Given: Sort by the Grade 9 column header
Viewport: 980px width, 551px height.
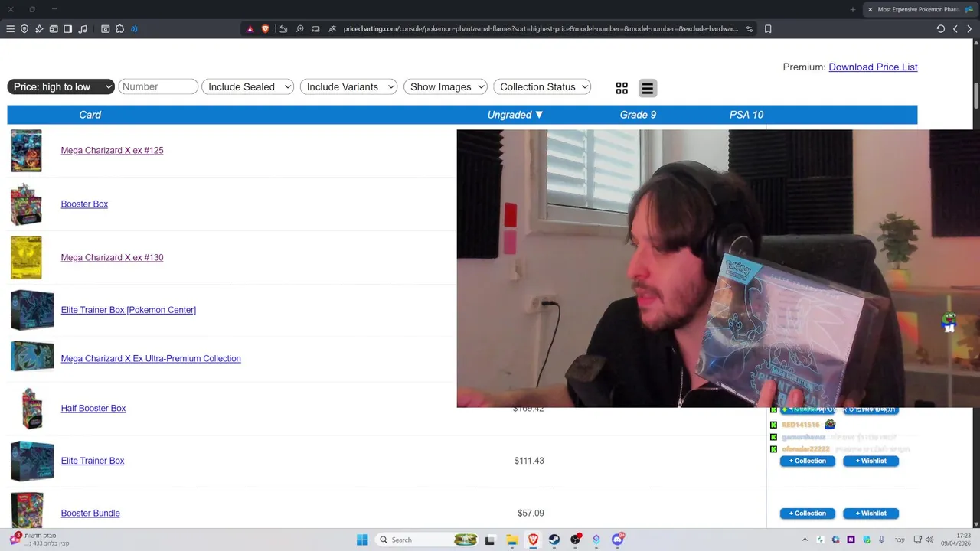Looking at the screenshot, I should coord(638,115).
